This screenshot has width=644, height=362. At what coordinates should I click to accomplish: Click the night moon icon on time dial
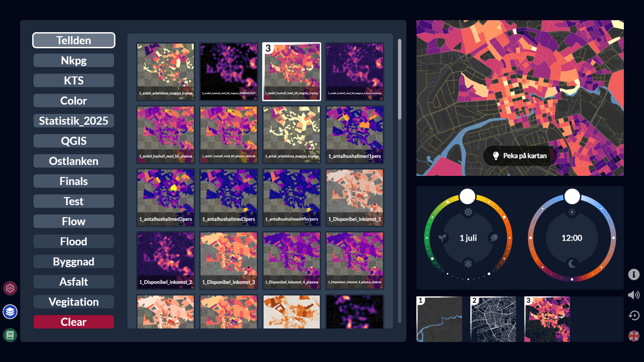(x=572, y=264)
